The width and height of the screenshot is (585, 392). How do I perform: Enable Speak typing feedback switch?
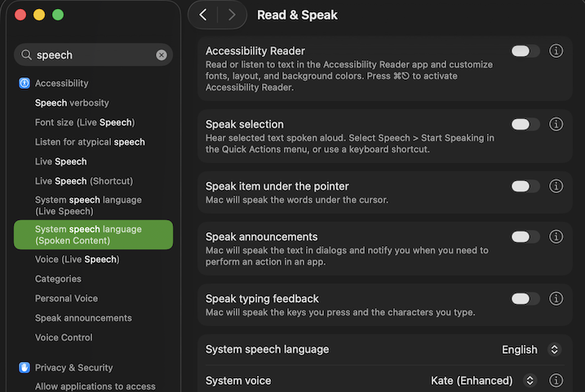tap(525, 299)
